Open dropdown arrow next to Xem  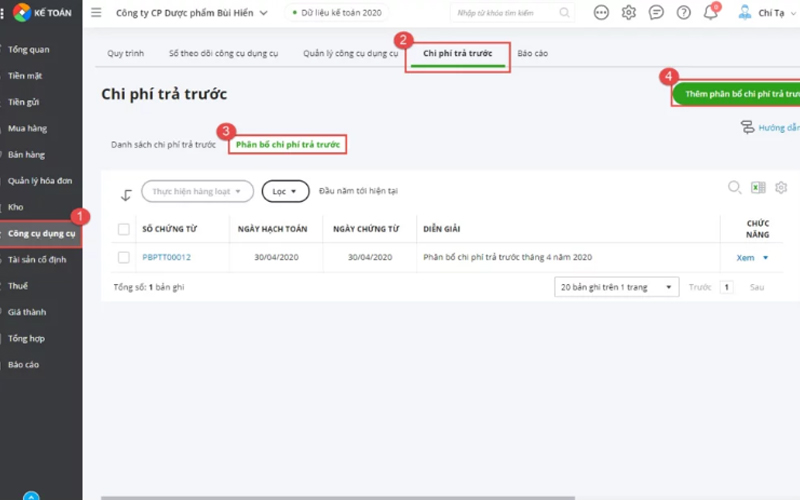pos(766,258)
